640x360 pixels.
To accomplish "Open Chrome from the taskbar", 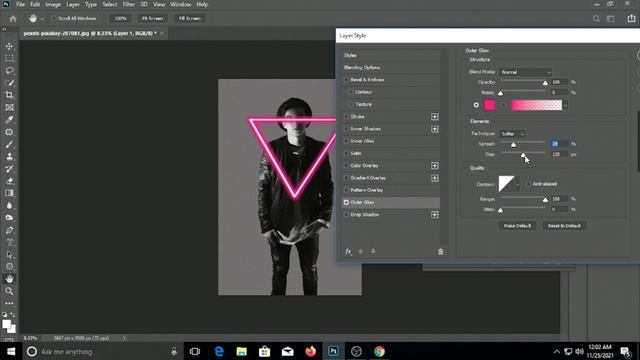I will pyautogui.click(x=379, y=351).
